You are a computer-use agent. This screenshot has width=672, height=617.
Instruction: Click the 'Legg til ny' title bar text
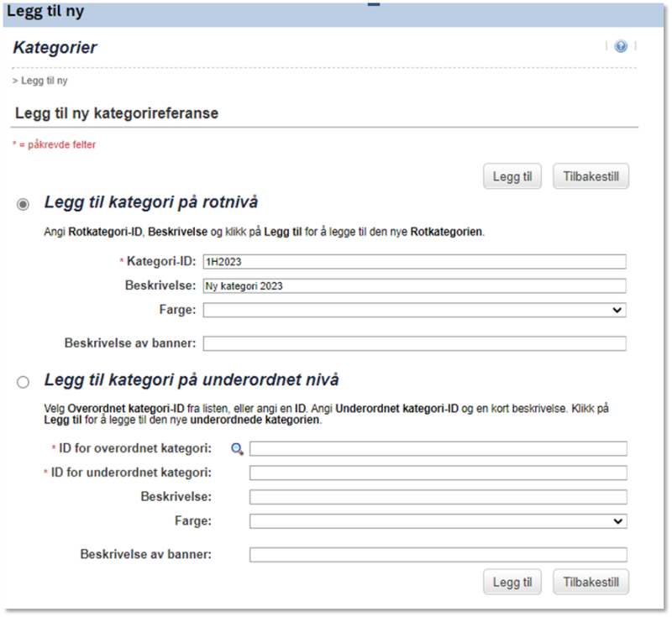[45, 12]
